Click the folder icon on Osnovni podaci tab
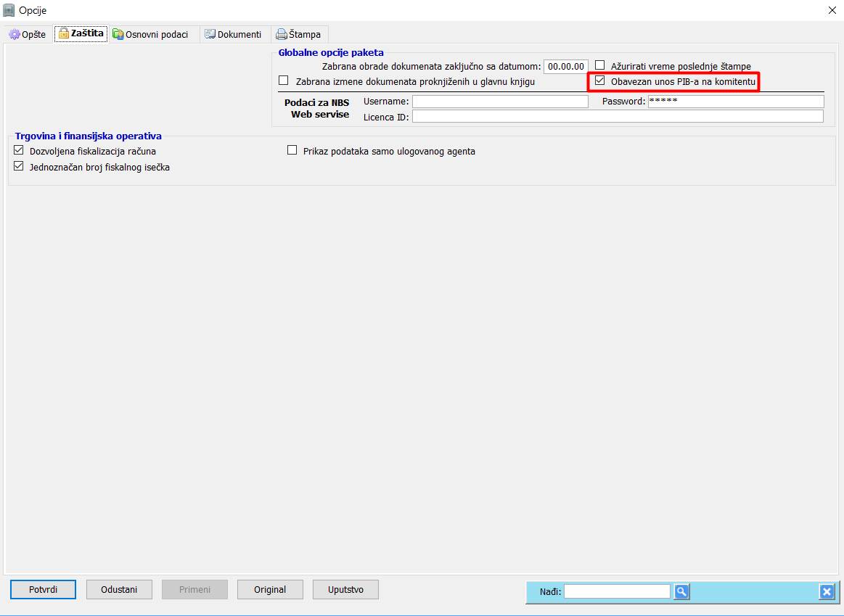844x616 pixels. pos(118,34)
